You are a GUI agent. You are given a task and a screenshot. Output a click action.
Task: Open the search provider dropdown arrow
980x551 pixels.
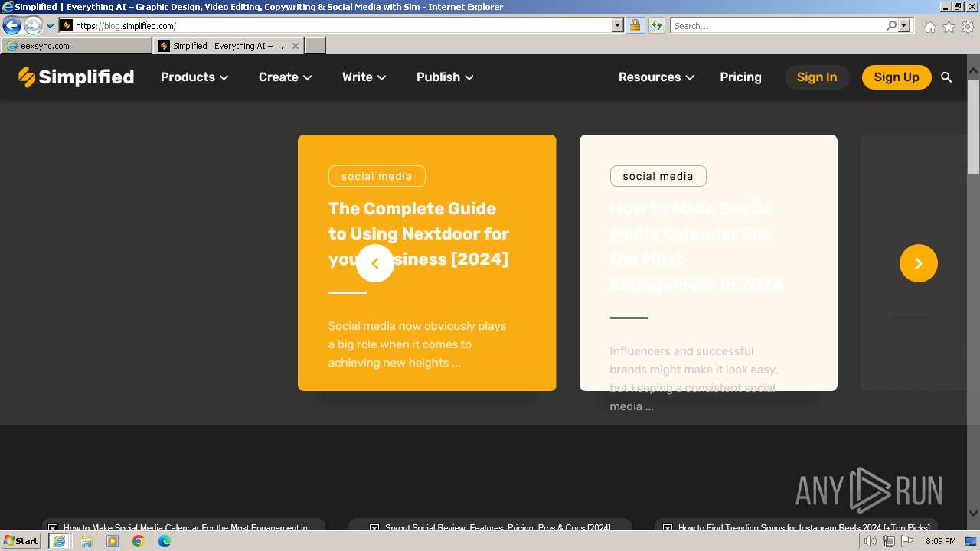[904, 25]
